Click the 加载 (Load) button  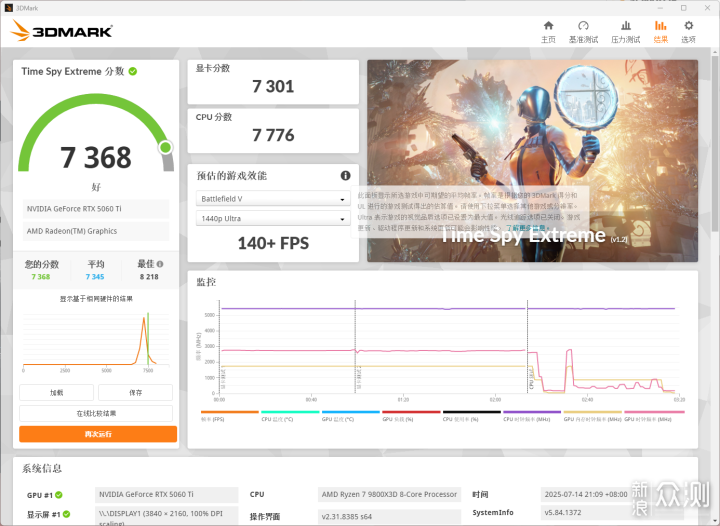click(x=56, y=393)
